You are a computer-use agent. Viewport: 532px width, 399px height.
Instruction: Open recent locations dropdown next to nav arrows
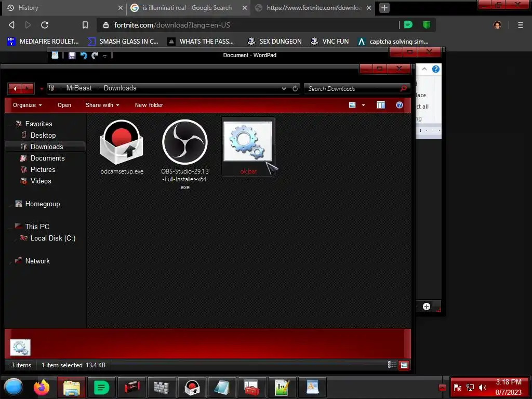tap(42, 89)
